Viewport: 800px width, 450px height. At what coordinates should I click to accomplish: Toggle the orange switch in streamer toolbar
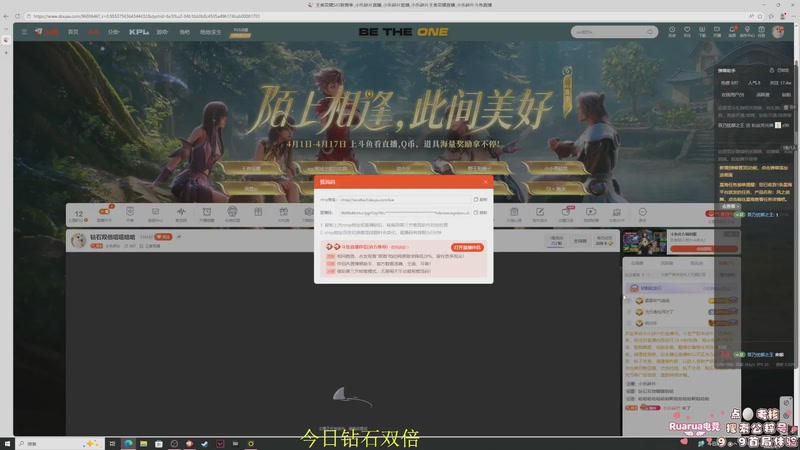click(x=104, y=211)
